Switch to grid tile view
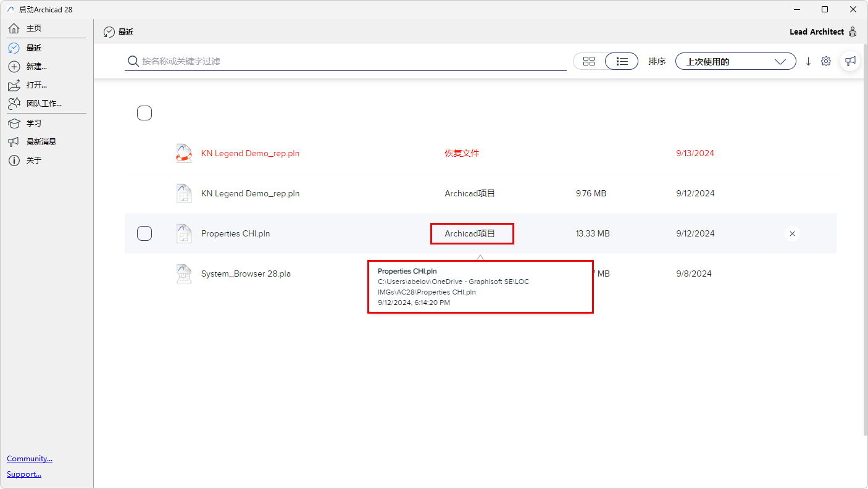The image size is (868, 489). (589, 61)
